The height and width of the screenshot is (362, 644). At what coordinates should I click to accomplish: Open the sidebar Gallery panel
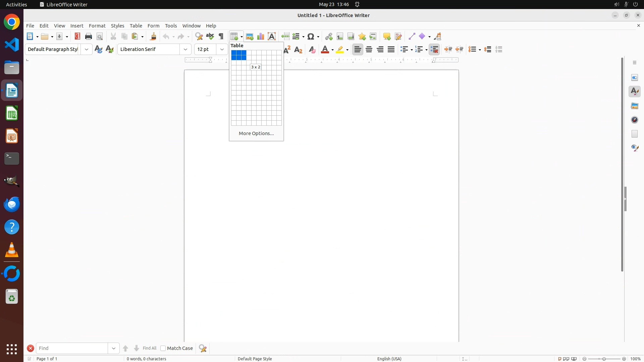click(635, 106)
